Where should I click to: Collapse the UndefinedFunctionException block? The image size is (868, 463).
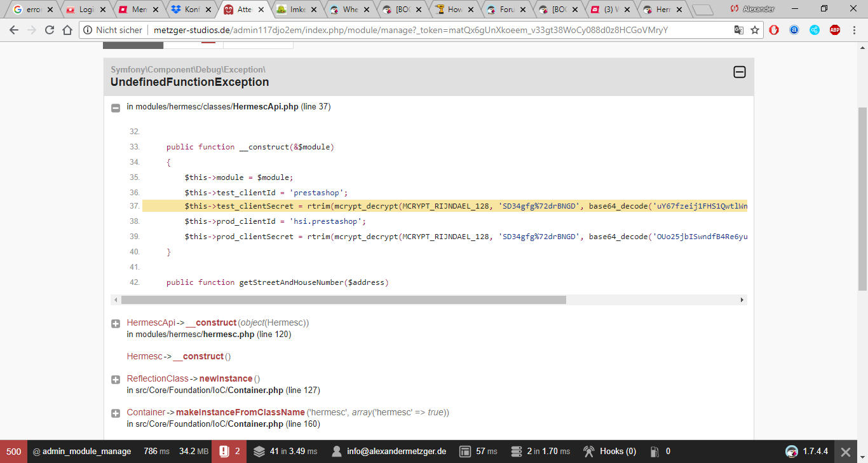739,73
